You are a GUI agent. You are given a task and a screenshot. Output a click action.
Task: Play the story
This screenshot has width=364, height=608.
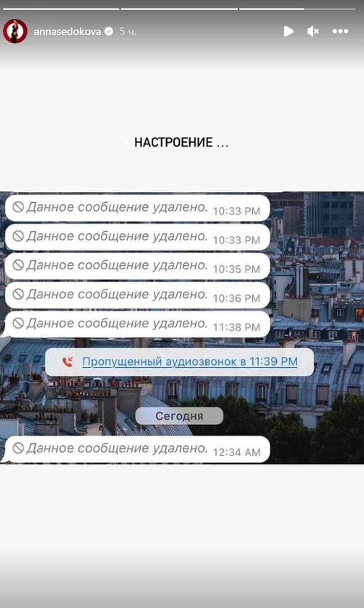(288, 31)
